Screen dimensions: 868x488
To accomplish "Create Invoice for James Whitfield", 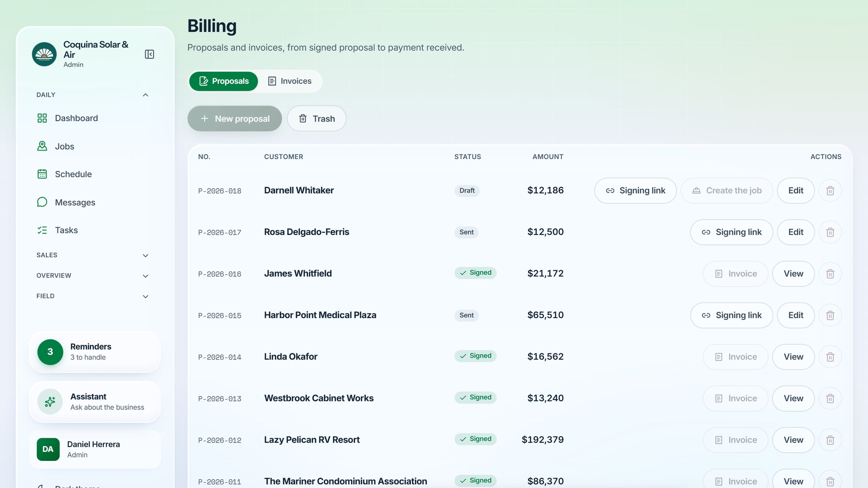I will coord(736,274).
